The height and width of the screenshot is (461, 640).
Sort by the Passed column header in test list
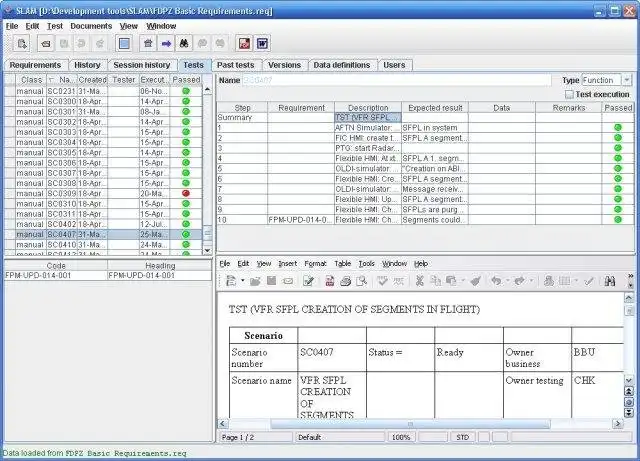(185, 79)
